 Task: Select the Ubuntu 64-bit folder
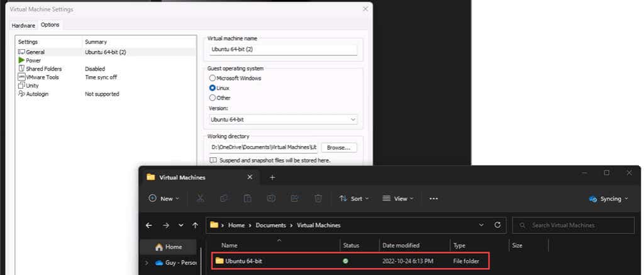(x=244, y=261)
